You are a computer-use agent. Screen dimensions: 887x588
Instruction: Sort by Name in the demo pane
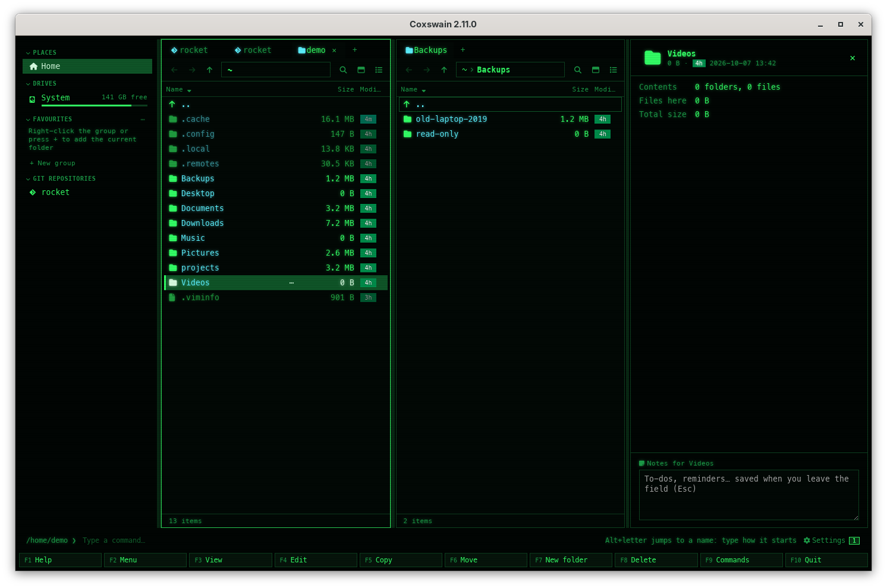tap(178, 90)
